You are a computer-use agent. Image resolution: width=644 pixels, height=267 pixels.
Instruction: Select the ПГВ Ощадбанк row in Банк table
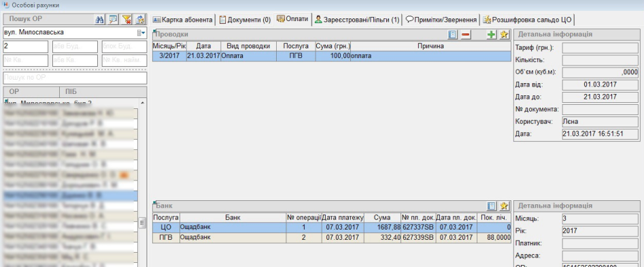coord(331,238)
